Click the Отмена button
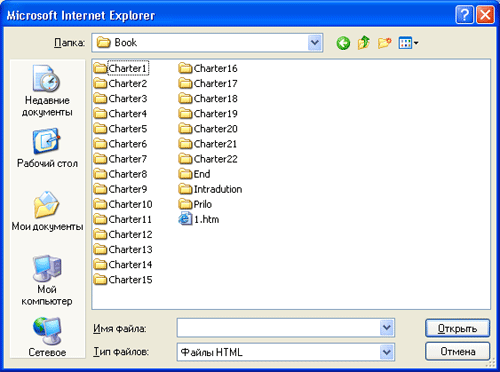Screen dimensions: 500x372 click(x=457, y=352)
